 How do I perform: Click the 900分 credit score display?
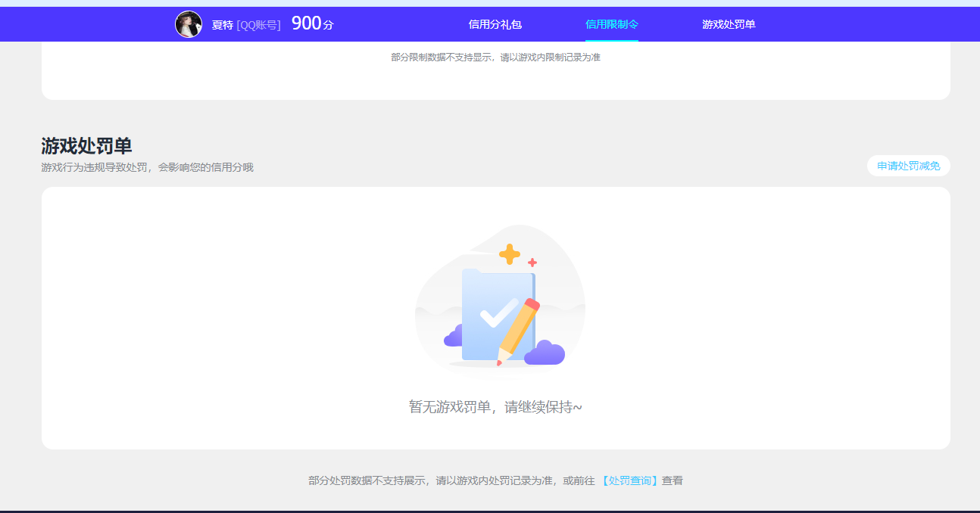(x=312, y=23)
